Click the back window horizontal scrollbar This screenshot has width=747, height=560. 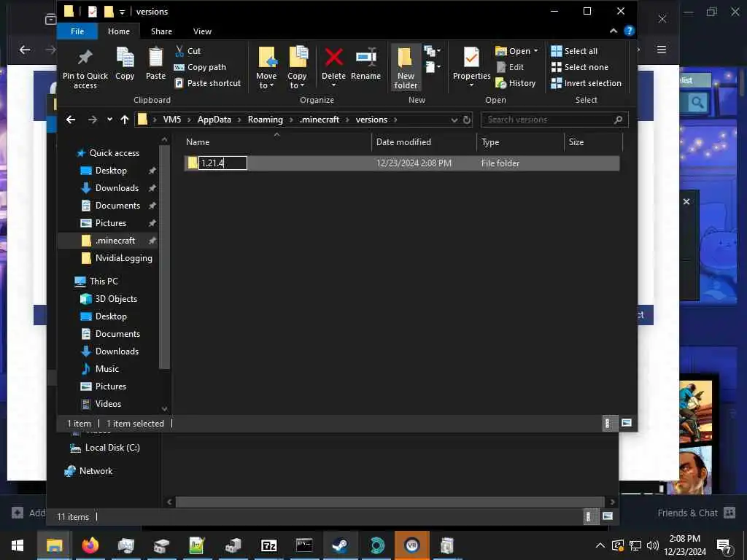point(390,502)
